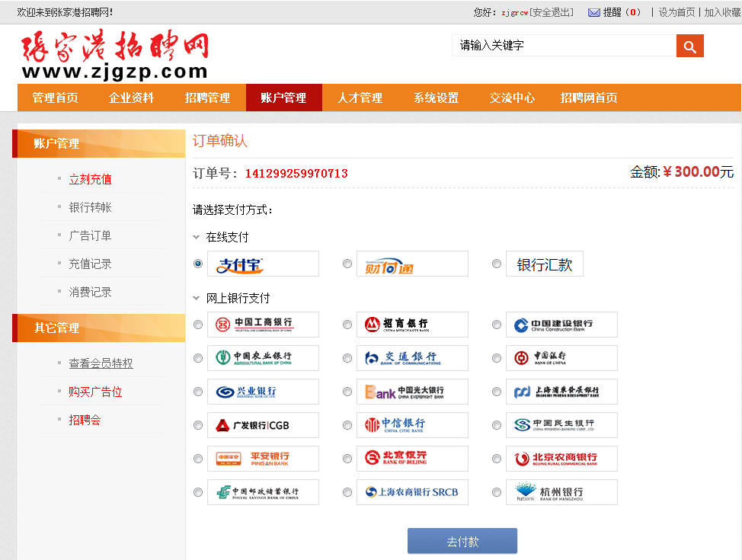Image resolution: width=742 pixels, height=560 pixels.
Task: Open the 企业资料 navigation tab
Action: point(132,98)
